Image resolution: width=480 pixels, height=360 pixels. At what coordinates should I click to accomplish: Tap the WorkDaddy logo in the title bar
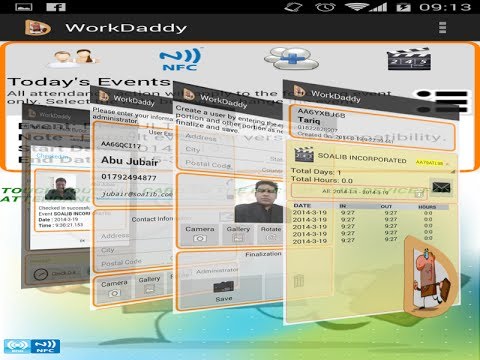tap(38, 27)
